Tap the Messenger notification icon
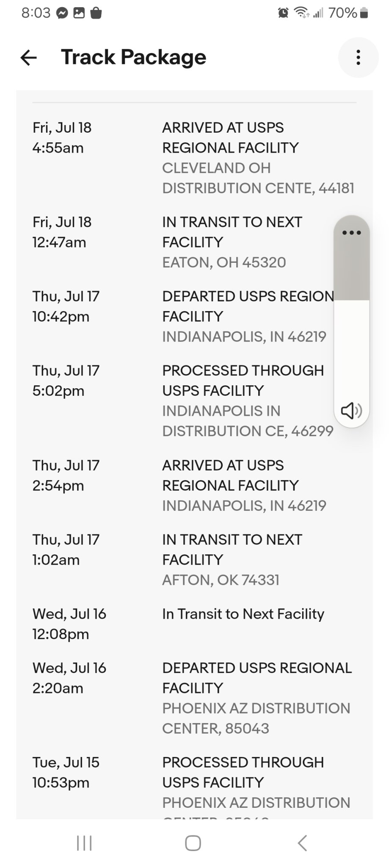This screenshot has height=868, width=389. tap(62, 14)
